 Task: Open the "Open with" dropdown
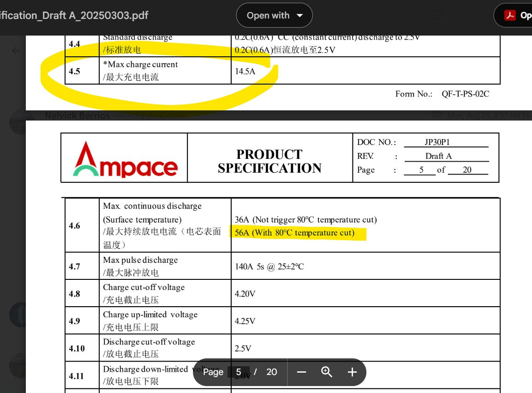coord(268,15)
